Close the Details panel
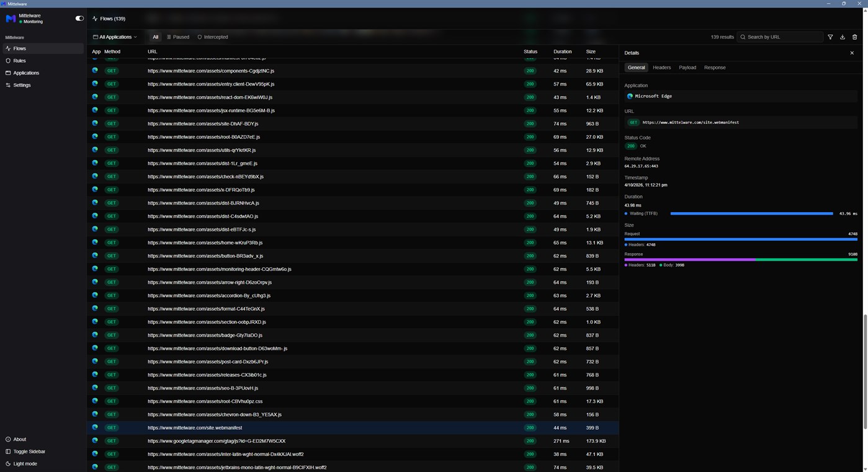The height and width of the screenshot is (472, 868). [852, 53]
